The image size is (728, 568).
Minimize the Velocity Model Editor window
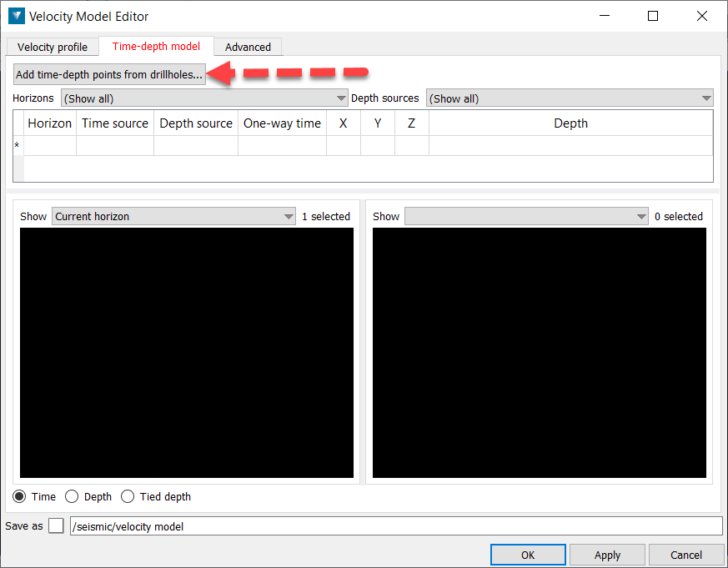coord(605,16)
